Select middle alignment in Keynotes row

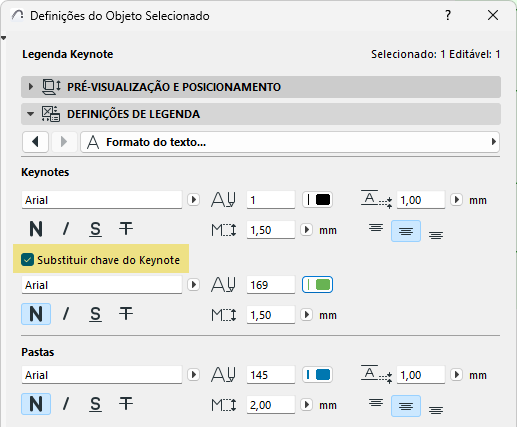tap(406, 231)
